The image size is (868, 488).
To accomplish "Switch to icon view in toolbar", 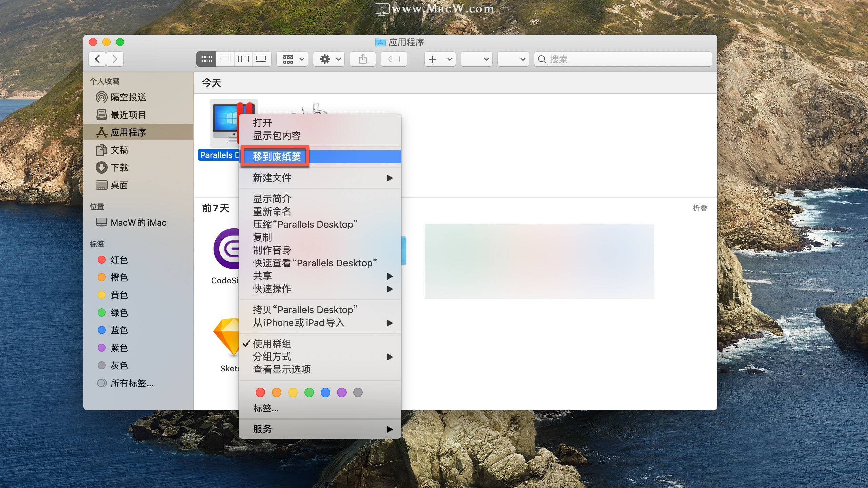I will 206,59.
